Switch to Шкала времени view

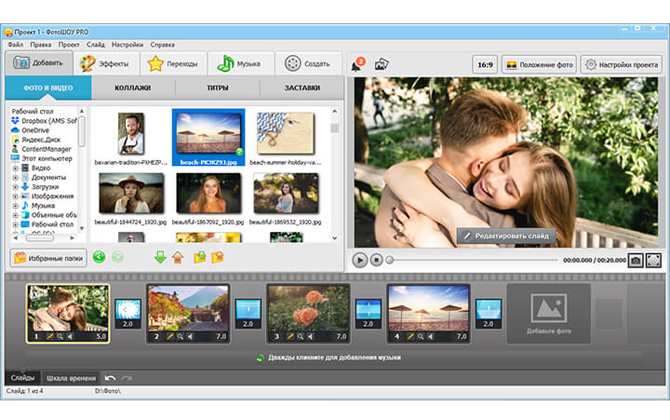click(71, 378)
